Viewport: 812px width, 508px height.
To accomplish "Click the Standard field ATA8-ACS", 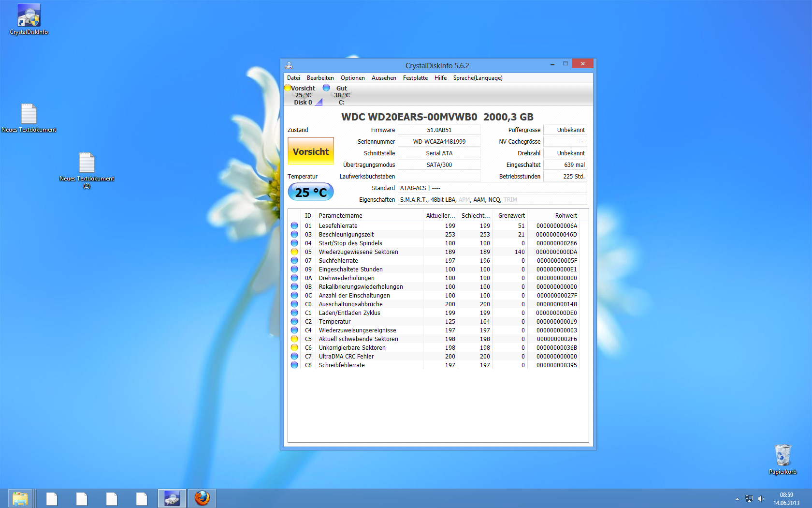I will (x=493, y=188).
